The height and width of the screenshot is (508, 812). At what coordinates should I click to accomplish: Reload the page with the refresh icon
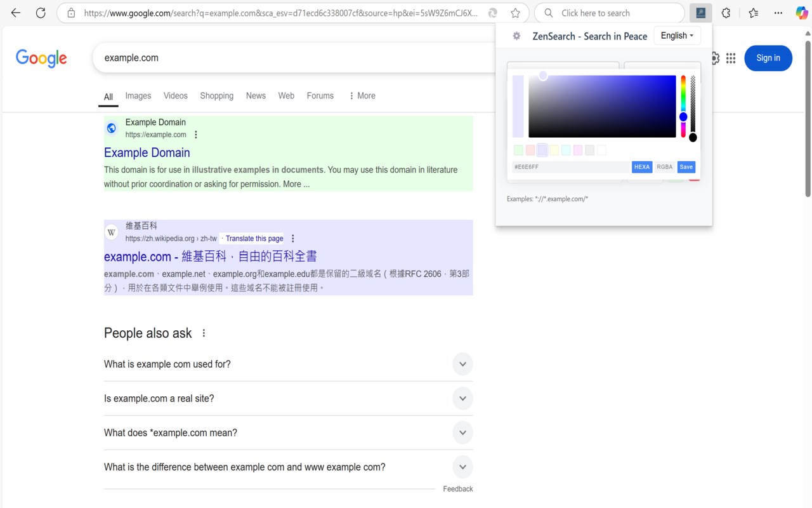coord(41,13)
